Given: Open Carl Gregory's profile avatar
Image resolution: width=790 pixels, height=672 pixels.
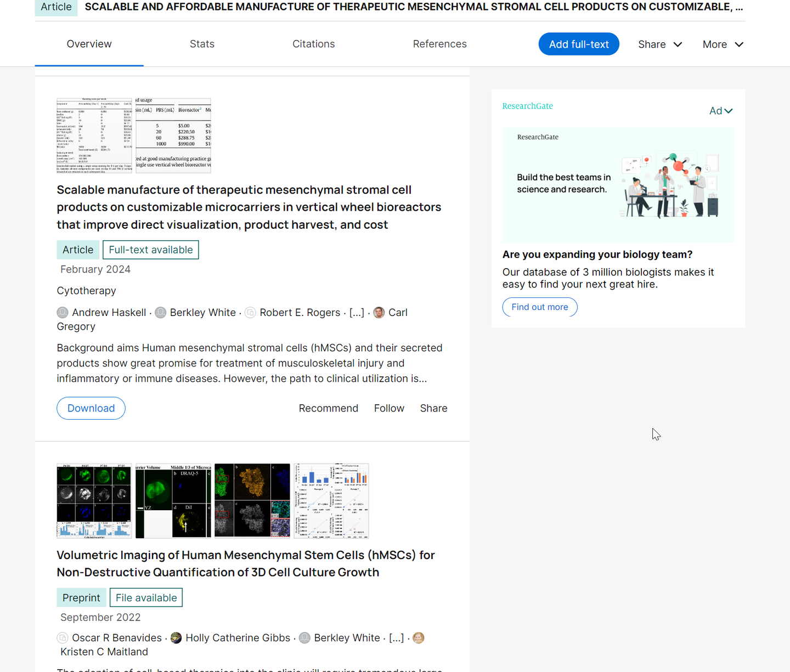Looking at the screenshot, I should pyautogui.click(x=379, y=312).
